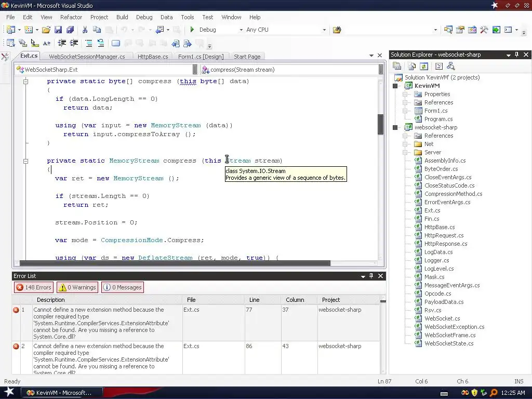This screenshot has height=399, width=532.
Task: Click the Display Word Completion icon
Action: click(x=47, y=43)
